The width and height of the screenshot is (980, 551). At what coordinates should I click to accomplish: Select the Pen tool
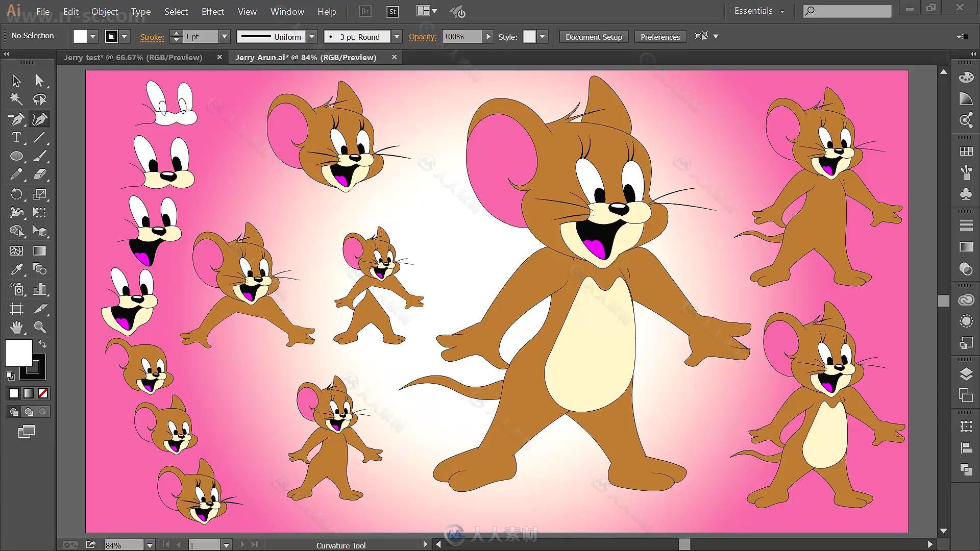tap(16, 119)
